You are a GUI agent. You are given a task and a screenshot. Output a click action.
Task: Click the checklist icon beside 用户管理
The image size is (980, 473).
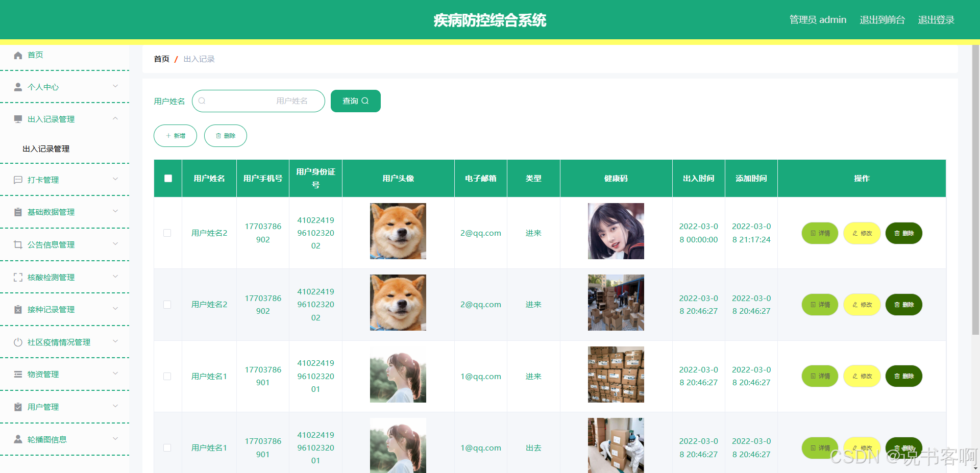[x=18, y=407]
